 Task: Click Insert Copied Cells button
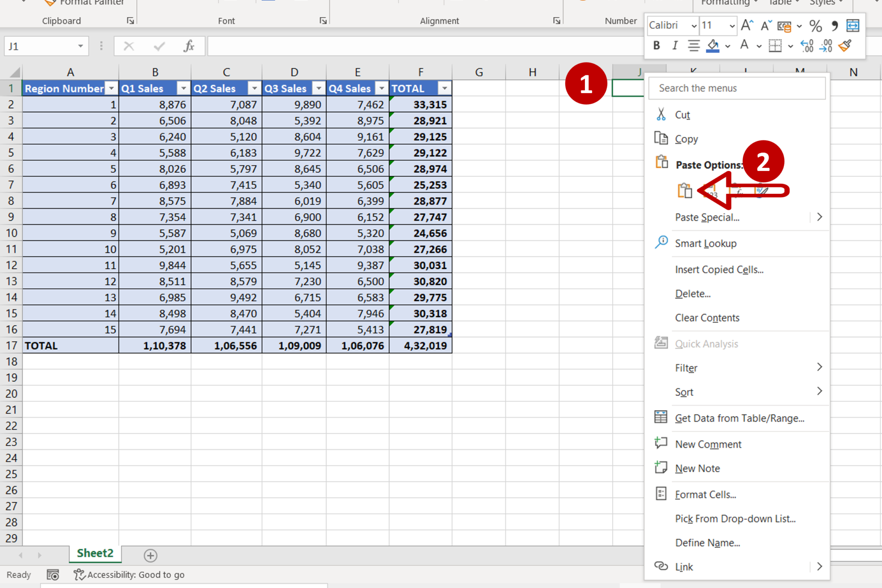pyautogui.click(x=719, y=268)
